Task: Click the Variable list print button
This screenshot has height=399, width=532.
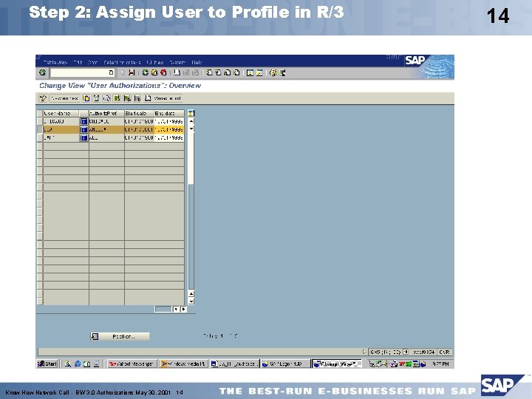Action: (163, 98)
